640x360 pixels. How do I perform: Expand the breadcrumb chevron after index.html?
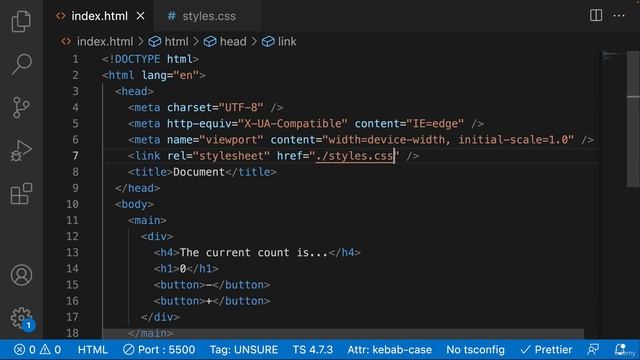(140, 42)
